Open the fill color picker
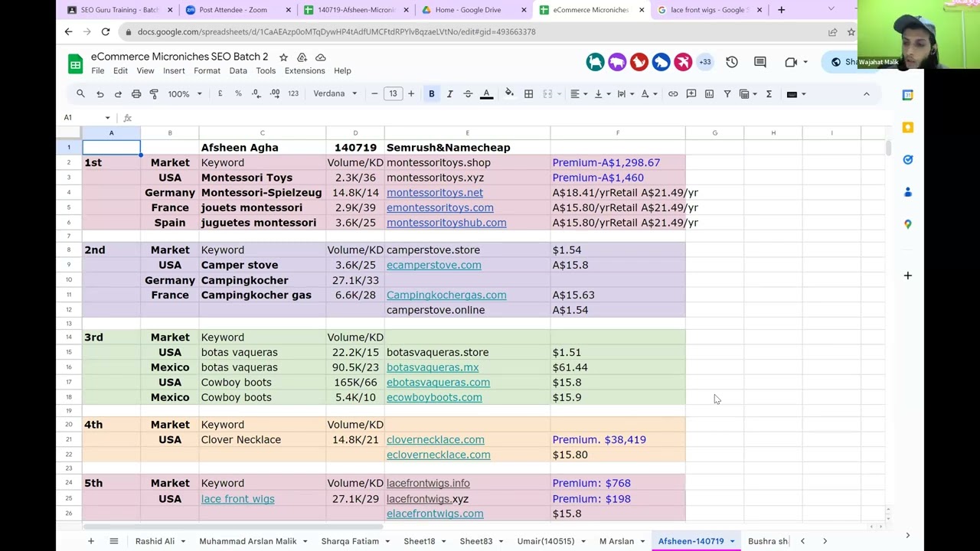The width and height of the screenshot is (980, 551). click(x=509, y=94)
